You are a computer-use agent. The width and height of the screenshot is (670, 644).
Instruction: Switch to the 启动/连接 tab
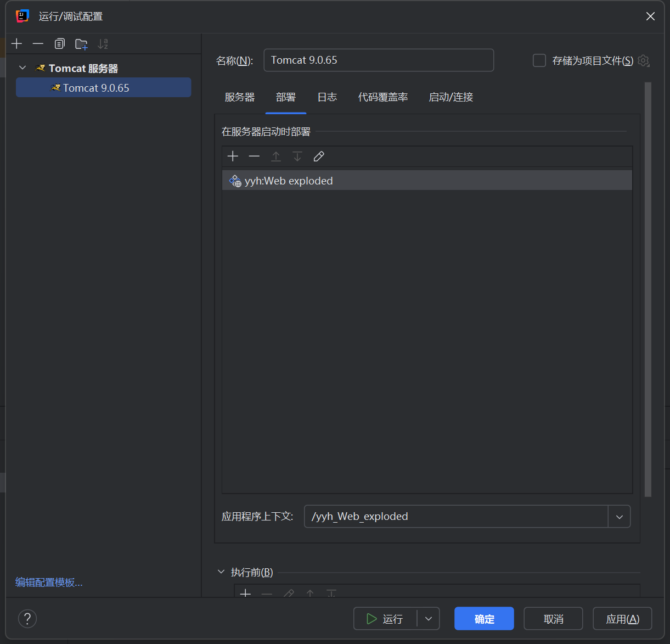451,97
